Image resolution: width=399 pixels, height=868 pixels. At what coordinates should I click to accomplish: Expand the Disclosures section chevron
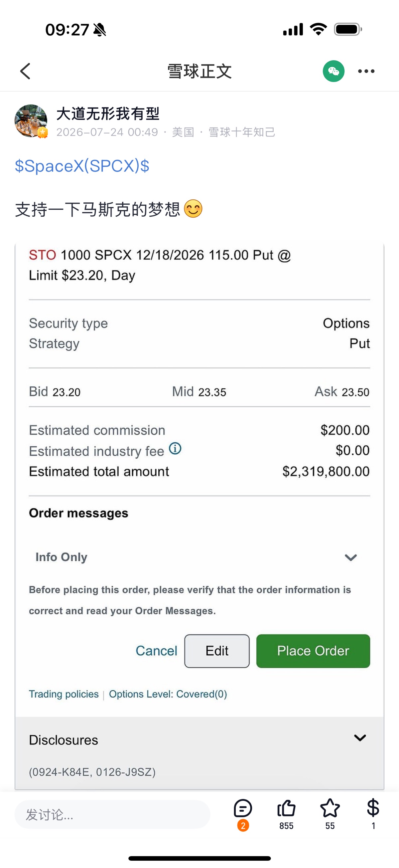click(x=360, y=738)
